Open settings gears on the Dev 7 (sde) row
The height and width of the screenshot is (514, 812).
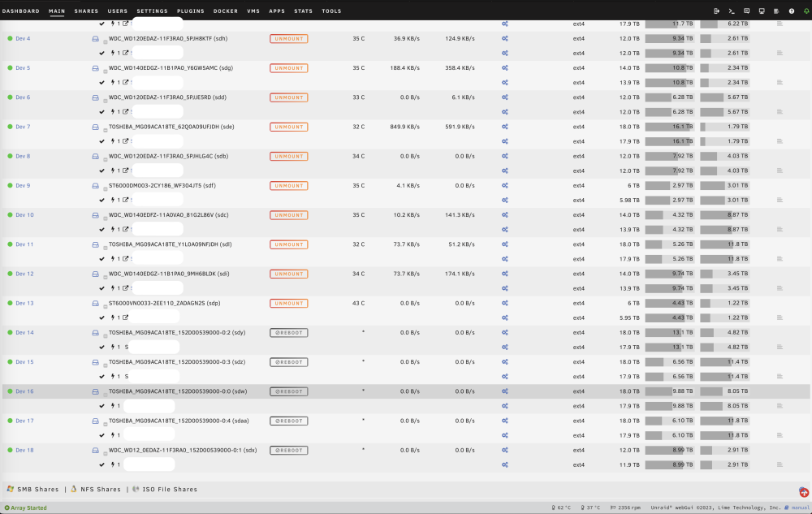[x=505, y=127]
